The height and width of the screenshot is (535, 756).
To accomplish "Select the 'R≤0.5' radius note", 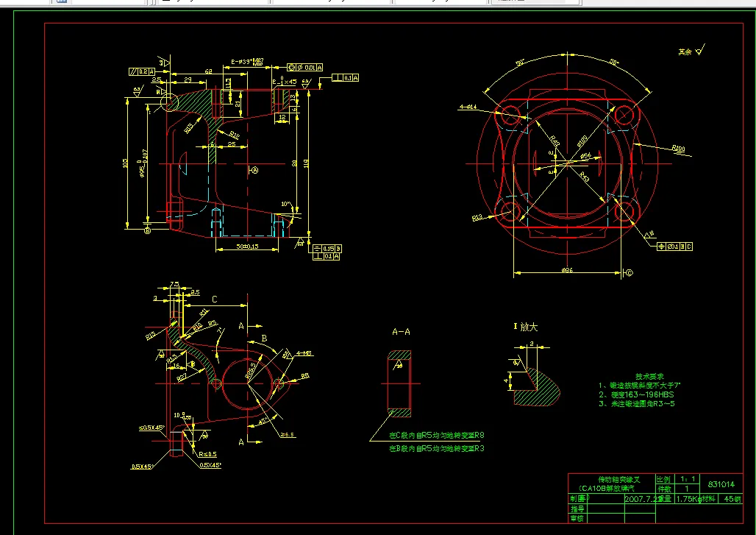I will [x=208, y=454].
